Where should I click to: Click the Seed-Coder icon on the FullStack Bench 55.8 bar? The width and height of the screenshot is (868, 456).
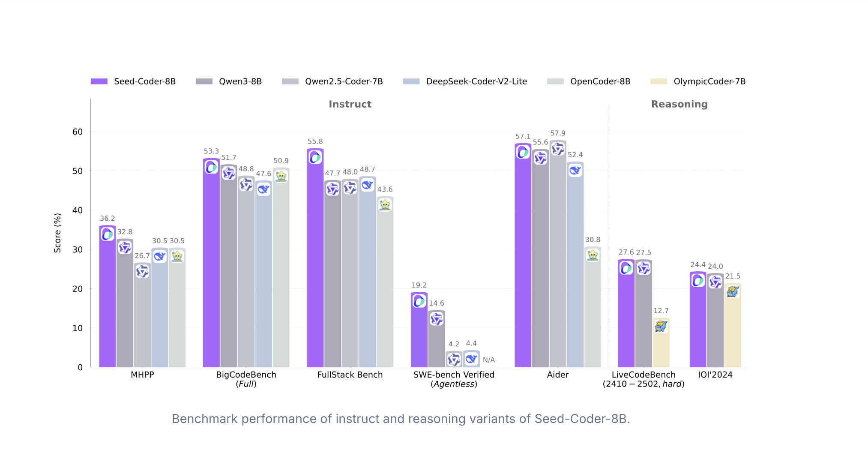pyautogui.click(x=315, y=157)
